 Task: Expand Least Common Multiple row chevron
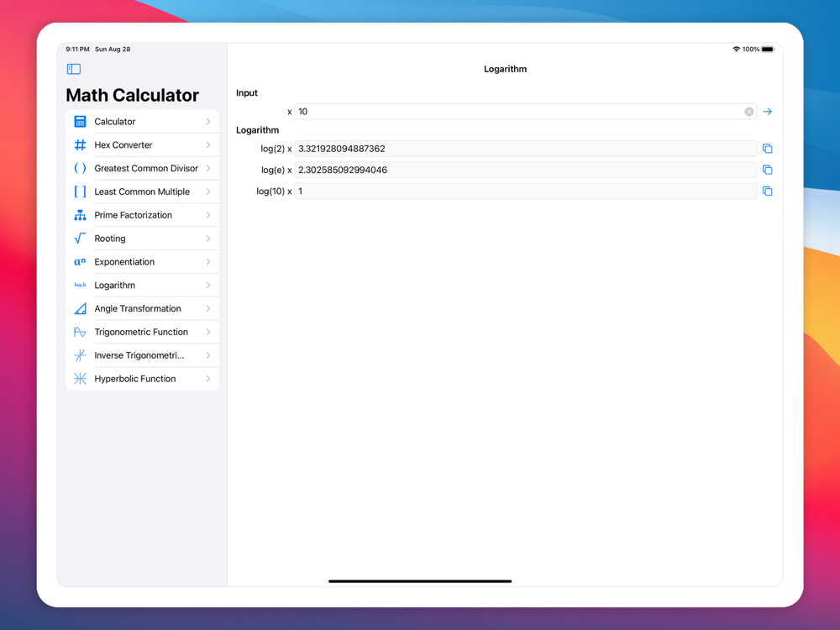coord(208,192)
